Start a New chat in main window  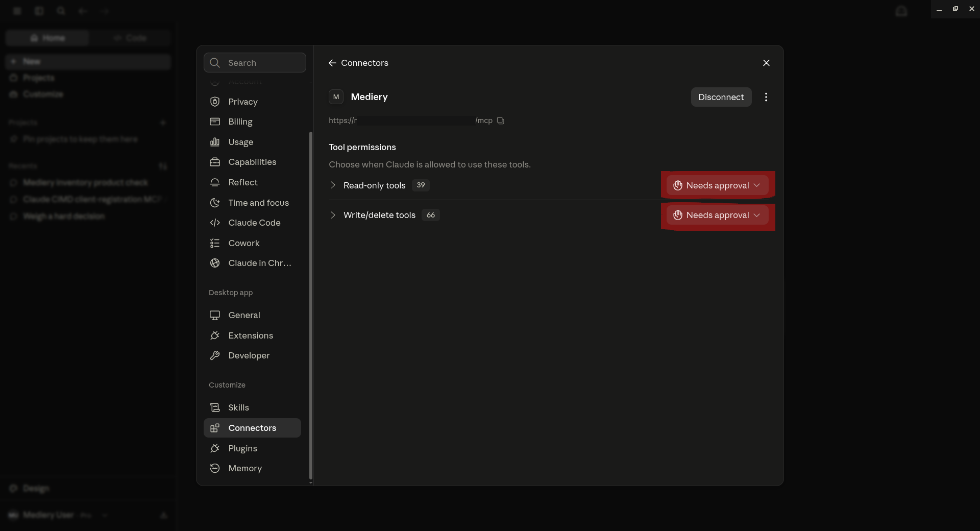(x=88, y=61)
